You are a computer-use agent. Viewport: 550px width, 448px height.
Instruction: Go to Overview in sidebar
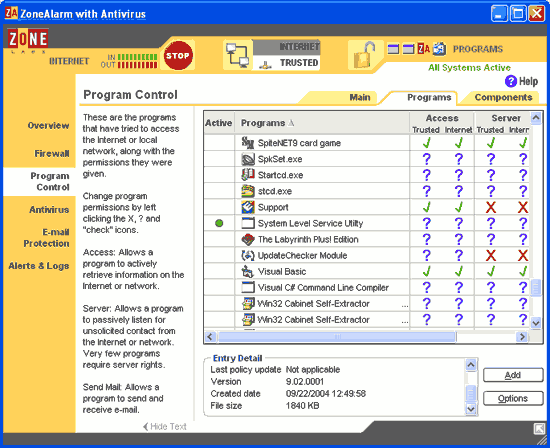[x=48, y=125]
